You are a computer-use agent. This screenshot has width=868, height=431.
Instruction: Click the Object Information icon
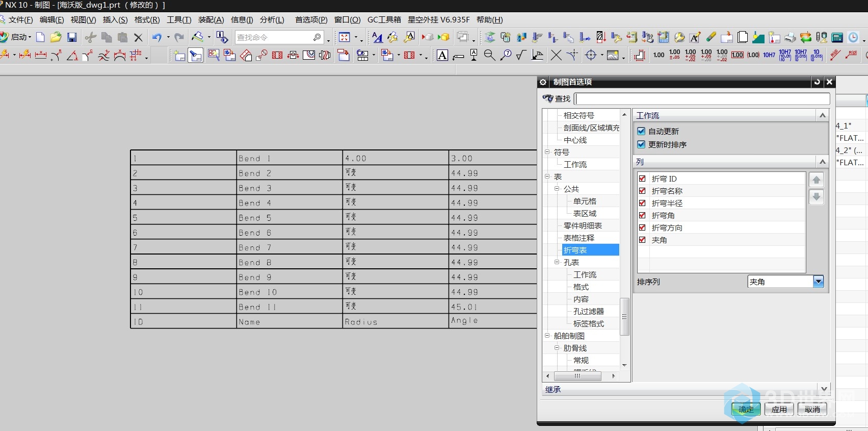click(x=222, y=37)
